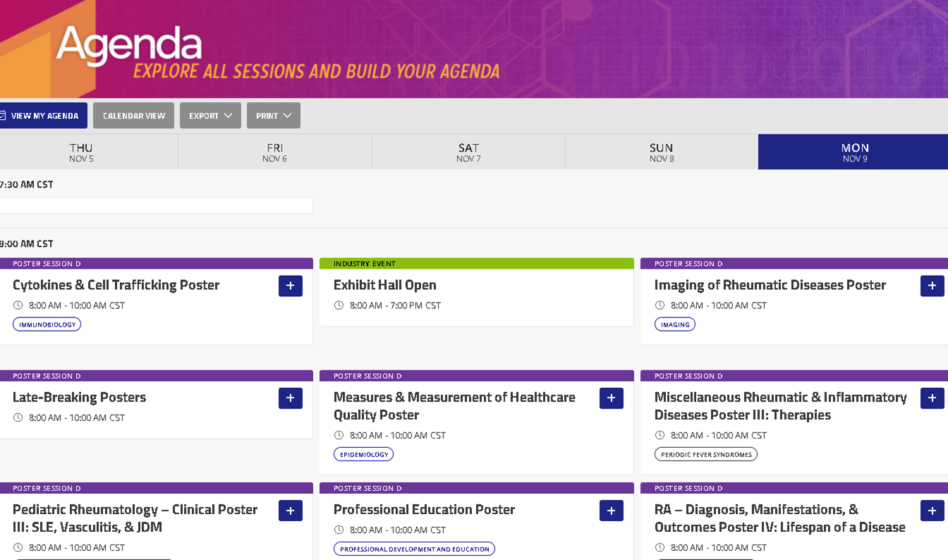Open the Sun Nov 8 schedule tab
The height and width of the screenshot is (560, 948).
(662, 152)
